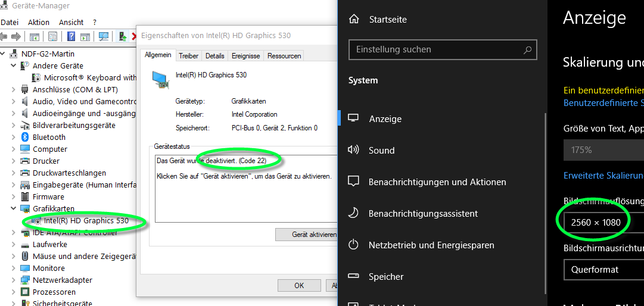The width and height of the screenshot is (644, 306).
Task: Click the Bildverarbeitungsgeräte camera icon
Action: (x=25, y=125)
